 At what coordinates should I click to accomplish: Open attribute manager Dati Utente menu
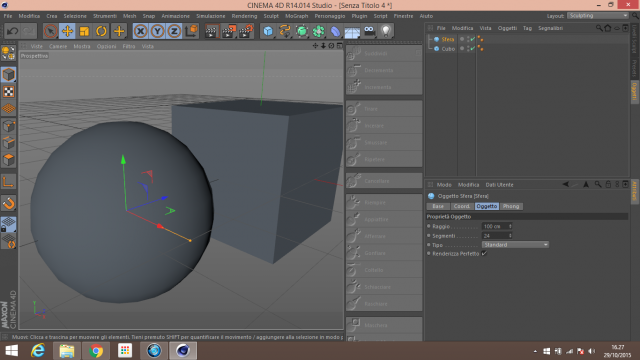[x=499, y=184]
